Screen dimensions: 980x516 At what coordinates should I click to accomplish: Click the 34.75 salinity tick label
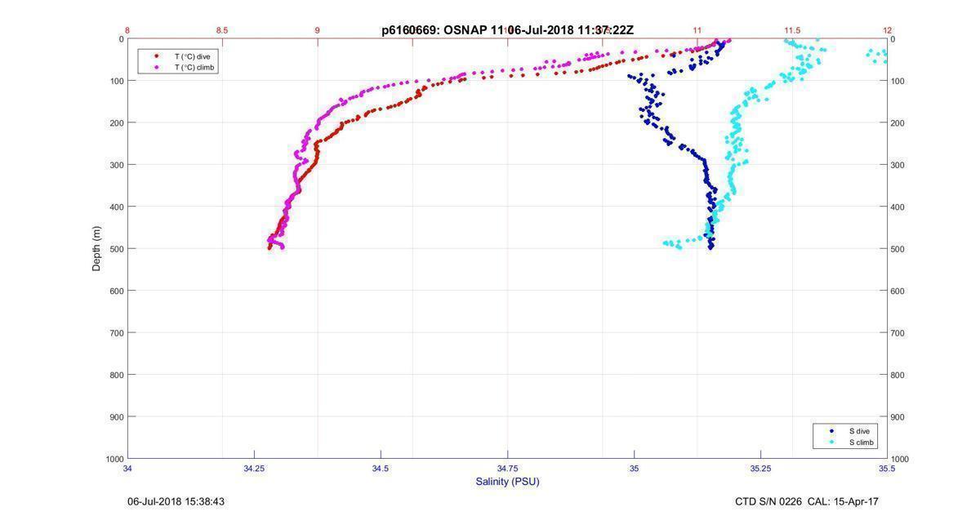click(x=507, y=469)
